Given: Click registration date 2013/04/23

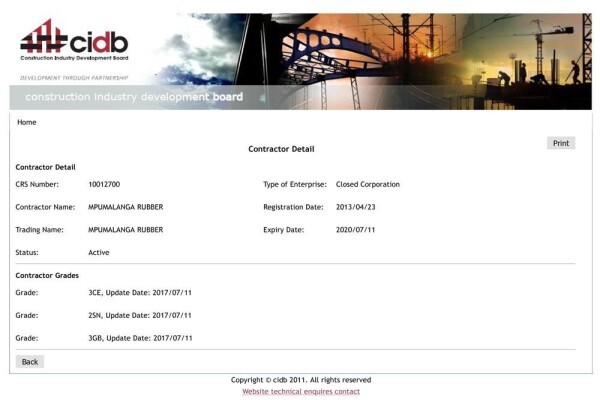Looking at the screenshot, I should pyautogui.click(x=355, y=207).
